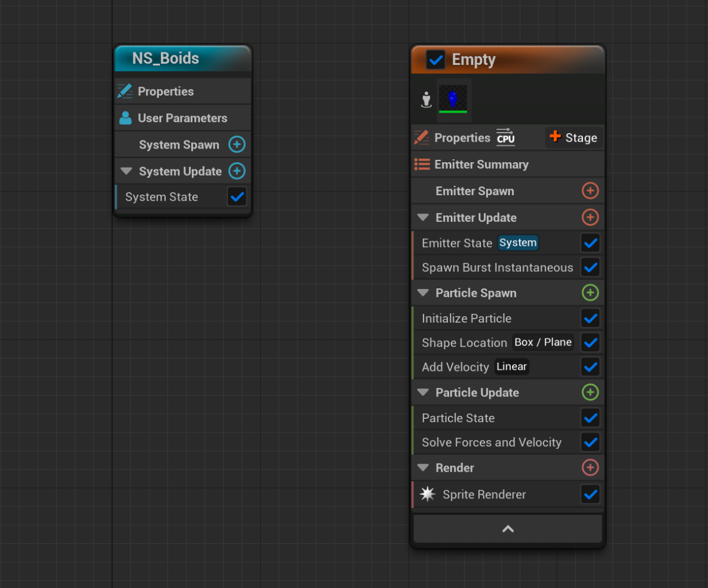708x588 pixels.
Task: Click the plus icon on Render section
Action: [590, 468]
